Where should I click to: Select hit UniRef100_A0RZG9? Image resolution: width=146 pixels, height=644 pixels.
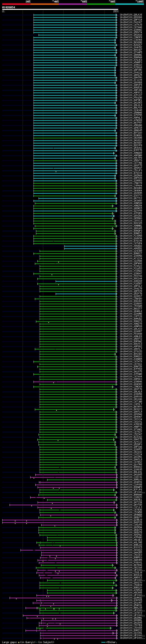[x=131, y=281]
